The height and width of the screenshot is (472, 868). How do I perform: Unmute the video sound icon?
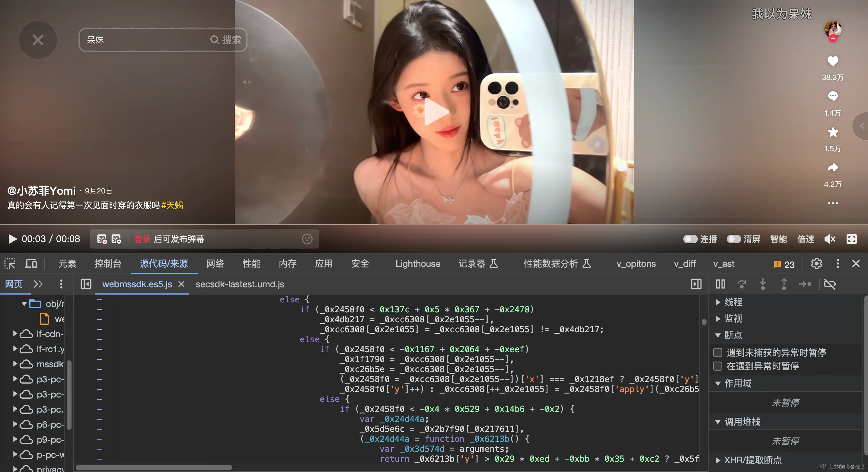tap(830, 239)
